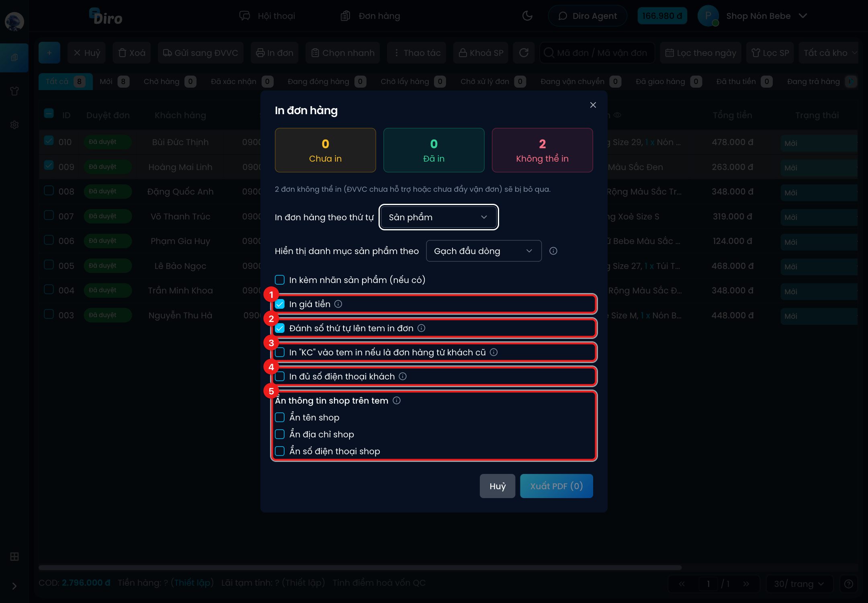Toggle dark mode moon icon

(x=527, y=16)
